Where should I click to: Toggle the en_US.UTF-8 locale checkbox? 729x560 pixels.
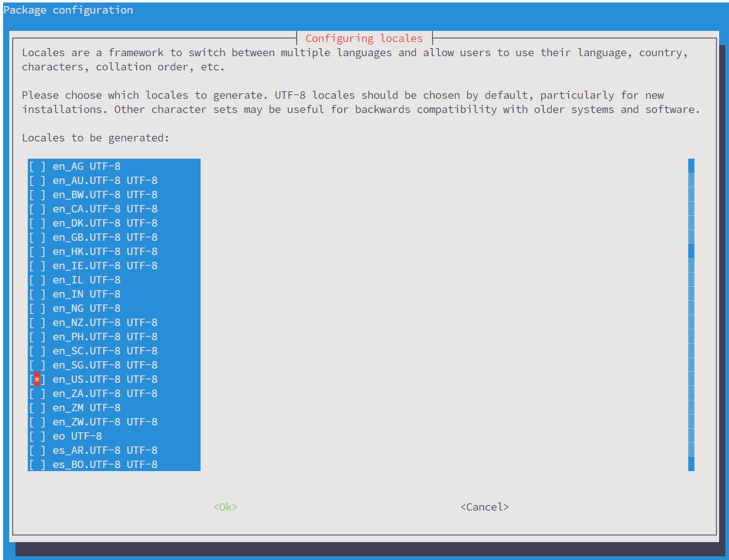[x=37, y=379]
